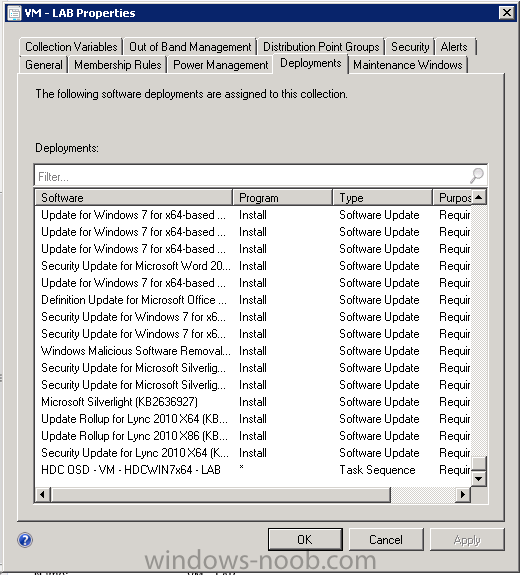The height and width of the screenshot is (575, 520).
Task: Switch to Out of Band Management tab
Action: 190,47
